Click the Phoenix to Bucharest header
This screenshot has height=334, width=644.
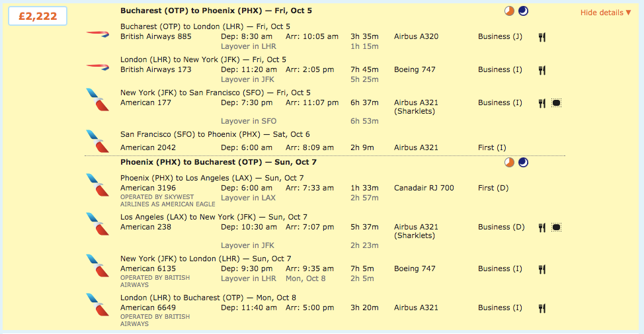218,162
